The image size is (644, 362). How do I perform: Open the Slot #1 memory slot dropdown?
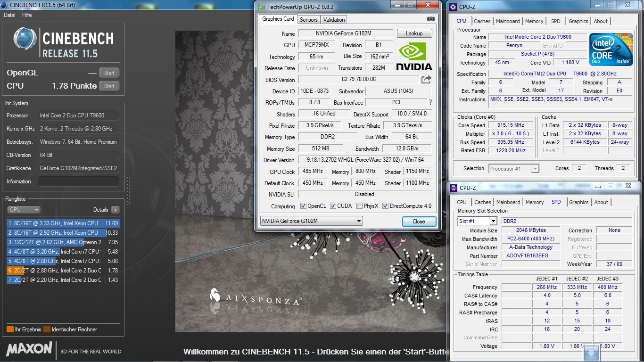point(477,221)
